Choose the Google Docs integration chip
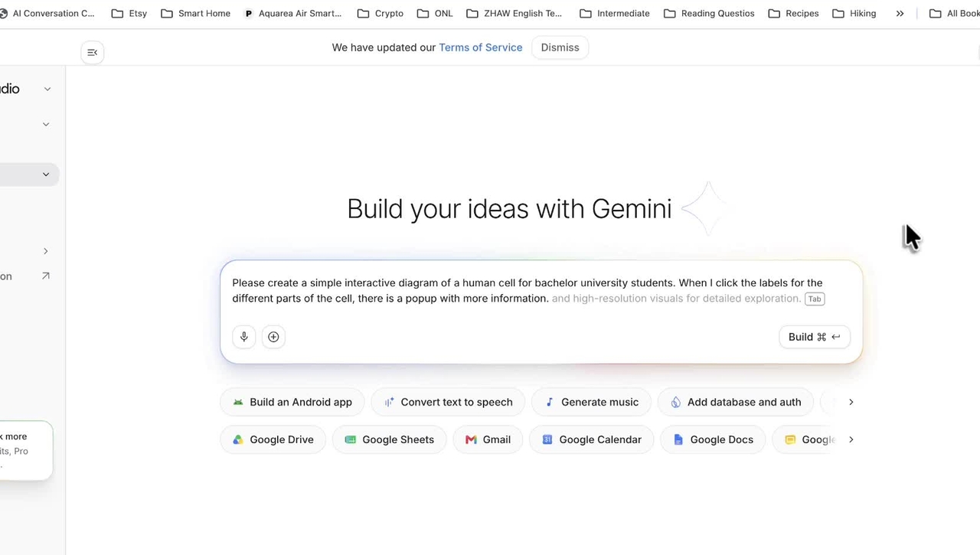 [x=713, y=439]
